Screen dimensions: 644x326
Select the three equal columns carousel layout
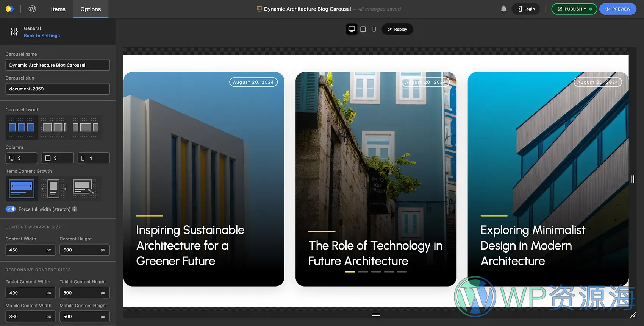click(x=22, y=128)
